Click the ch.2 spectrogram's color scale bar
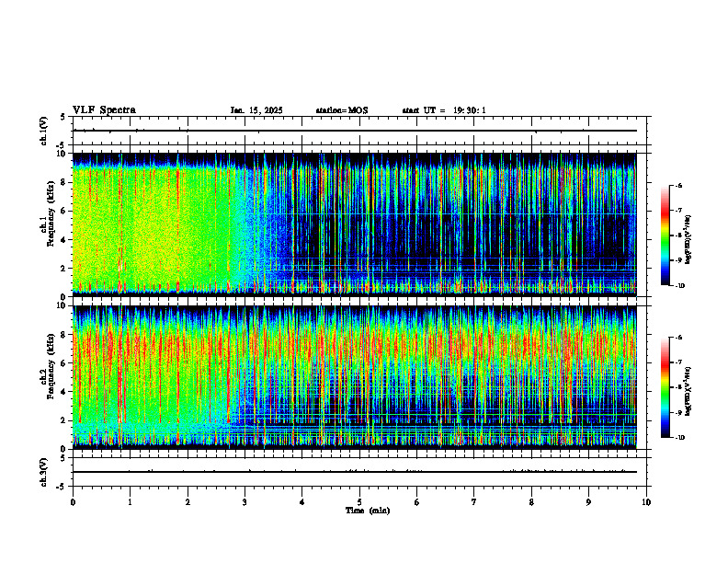 coord(665,387)
